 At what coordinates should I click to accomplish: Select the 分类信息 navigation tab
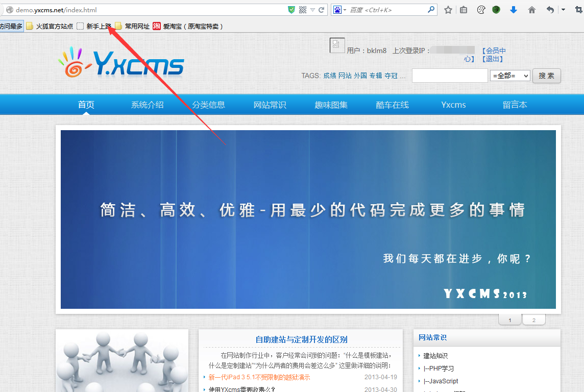pyautogui.click(x=209, y=105)
